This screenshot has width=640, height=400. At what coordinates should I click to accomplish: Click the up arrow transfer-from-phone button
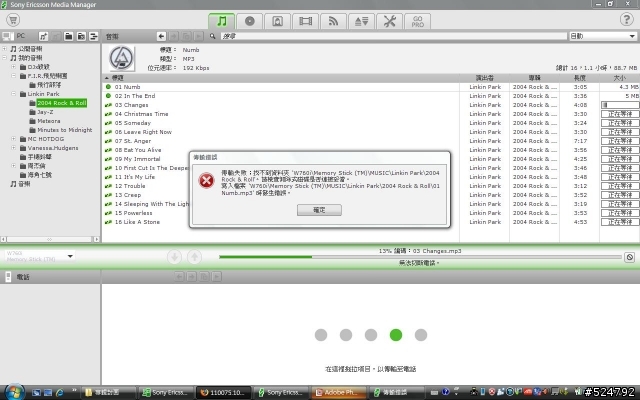(195, 257)
